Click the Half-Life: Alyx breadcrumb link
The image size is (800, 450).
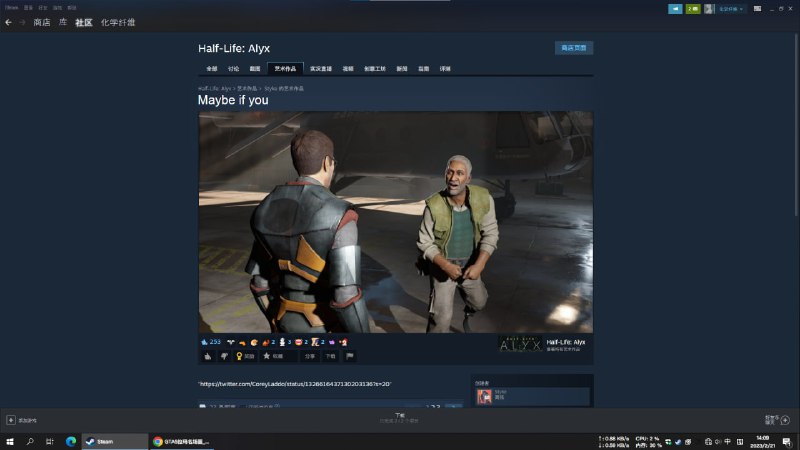pos(214,89)
